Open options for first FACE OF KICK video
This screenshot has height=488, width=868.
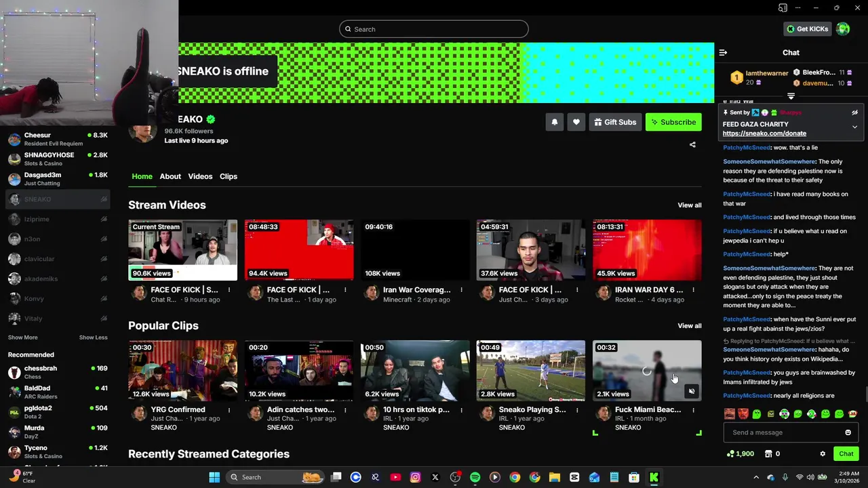pyautogui.click(x=229, y=290)
